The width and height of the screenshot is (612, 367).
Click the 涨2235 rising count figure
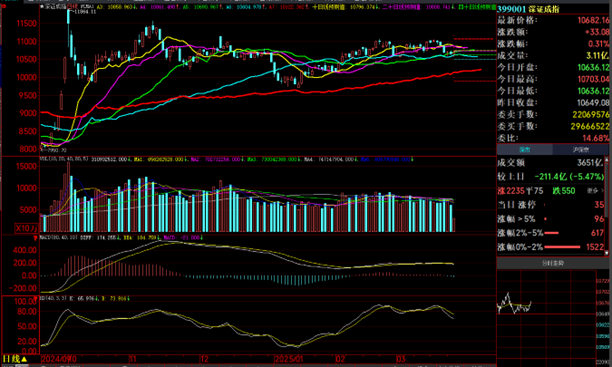511,191
